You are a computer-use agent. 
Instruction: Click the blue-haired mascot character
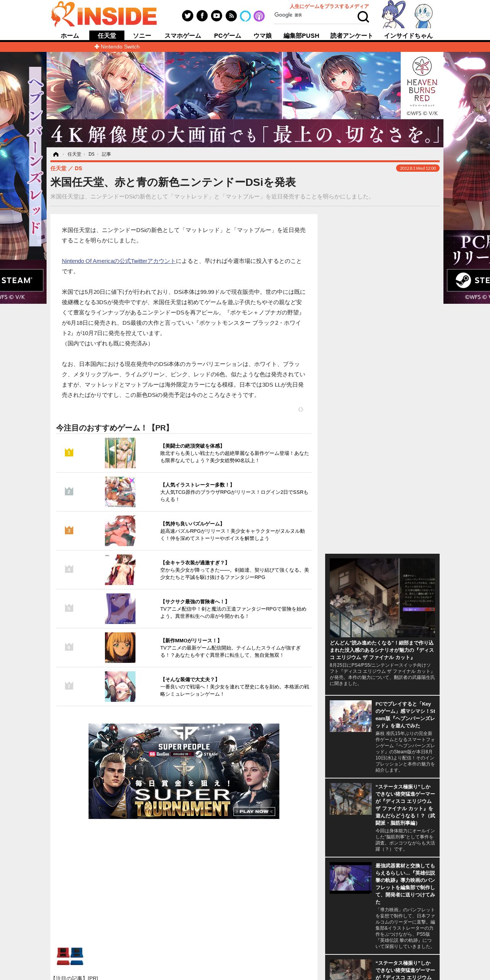click(393, 15)
